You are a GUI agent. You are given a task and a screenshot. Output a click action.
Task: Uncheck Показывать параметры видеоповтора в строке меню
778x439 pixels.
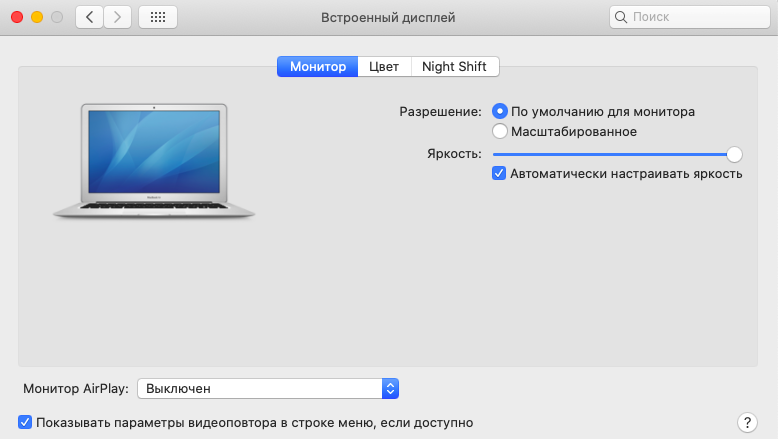pyautogui.click(x=25, y=422)
